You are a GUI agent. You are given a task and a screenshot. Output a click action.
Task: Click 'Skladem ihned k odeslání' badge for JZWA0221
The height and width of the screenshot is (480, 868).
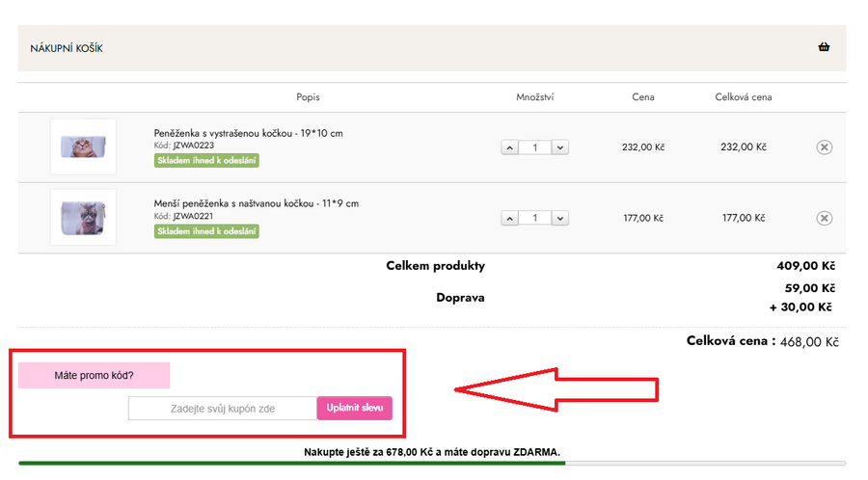pos(206,231)
